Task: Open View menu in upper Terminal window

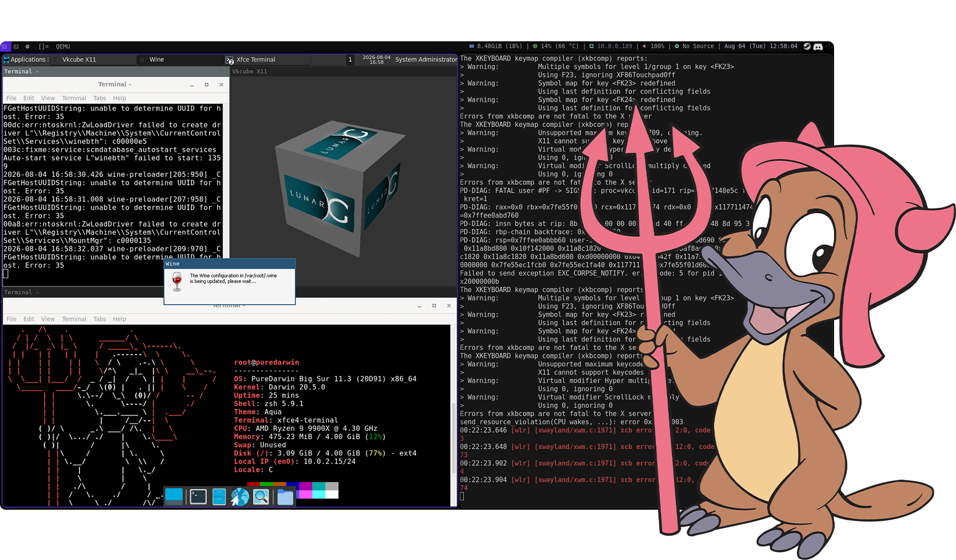Action: click(x=48, y=98)
